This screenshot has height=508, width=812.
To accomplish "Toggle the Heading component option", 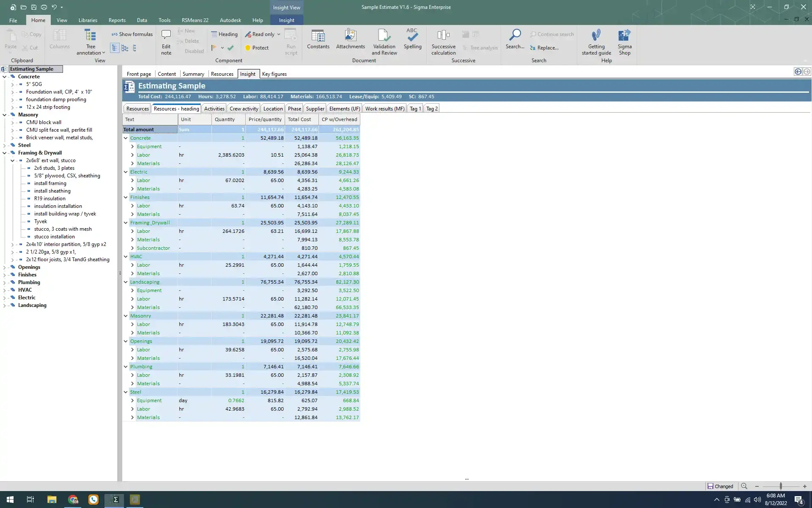I will 224,34.
